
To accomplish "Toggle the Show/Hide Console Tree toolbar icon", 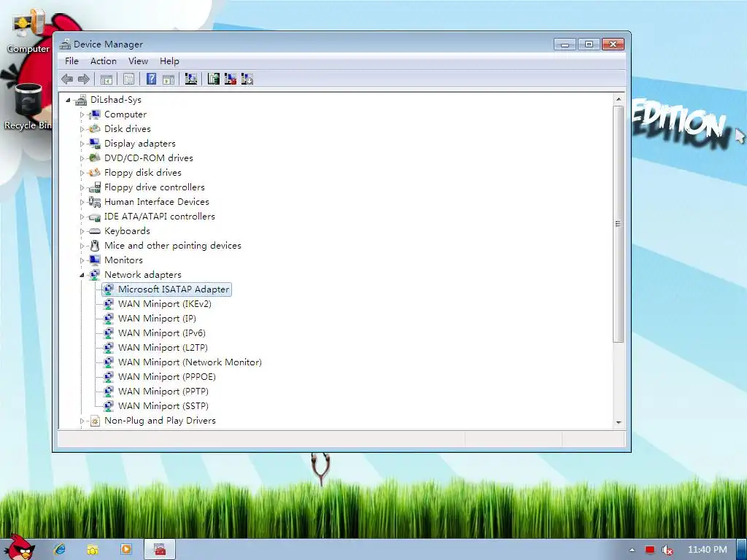I will pyautogui.click(x=107, y=79).
